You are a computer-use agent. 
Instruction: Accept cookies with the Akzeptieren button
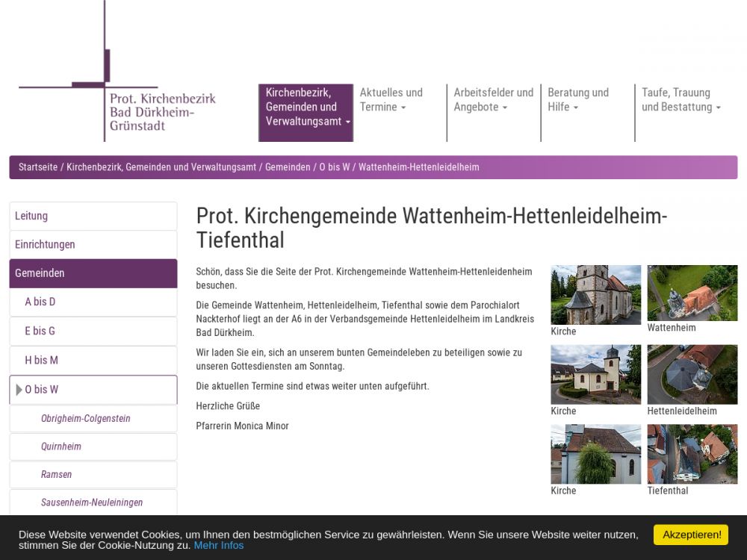(x=690, y=535)
